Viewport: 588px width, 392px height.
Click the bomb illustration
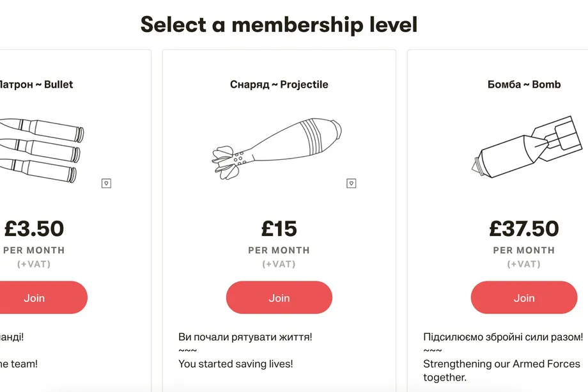(x=524, y=147)
